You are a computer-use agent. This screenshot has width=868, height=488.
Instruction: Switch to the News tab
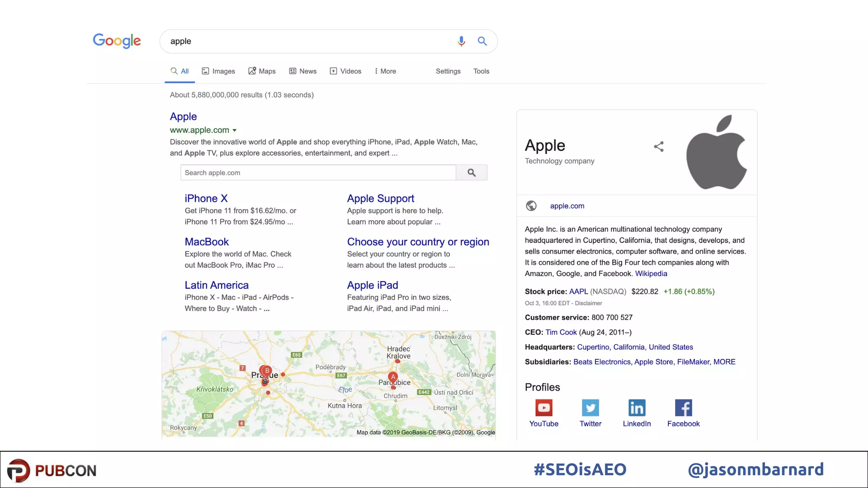click(303, 71)
